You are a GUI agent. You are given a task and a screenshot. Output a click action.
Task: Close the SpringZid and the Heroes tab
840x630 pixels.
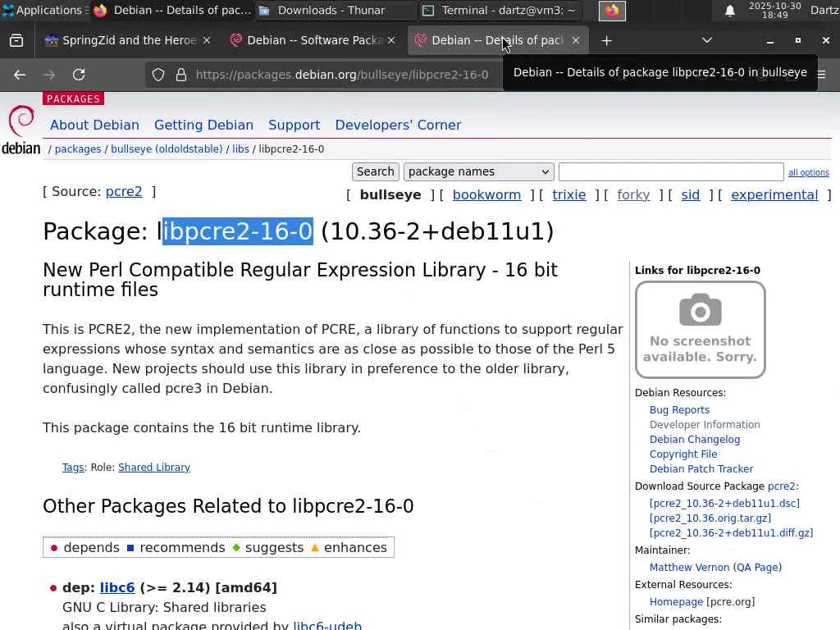[207, 40]
